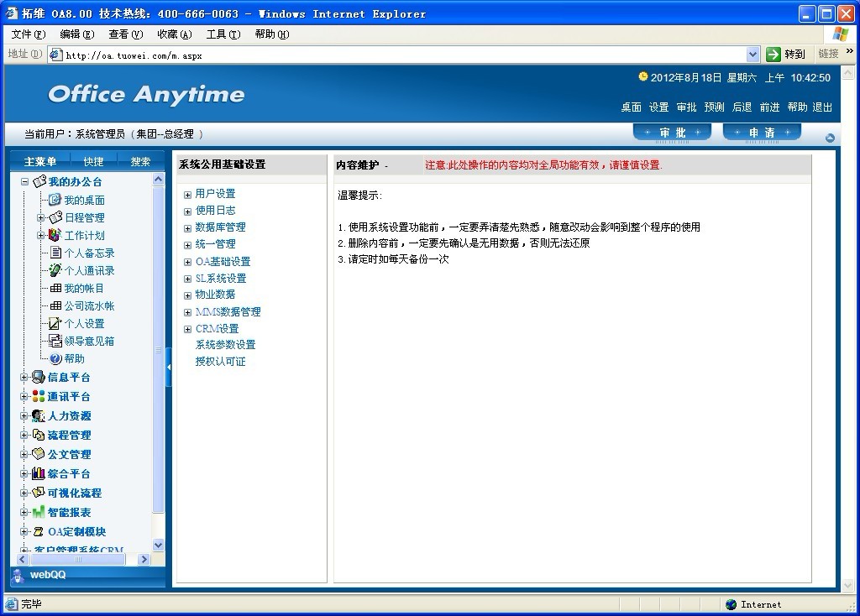Expand the 数据库管理 tree node
This screenshot has width=860, height=616.
pos(188,228)
